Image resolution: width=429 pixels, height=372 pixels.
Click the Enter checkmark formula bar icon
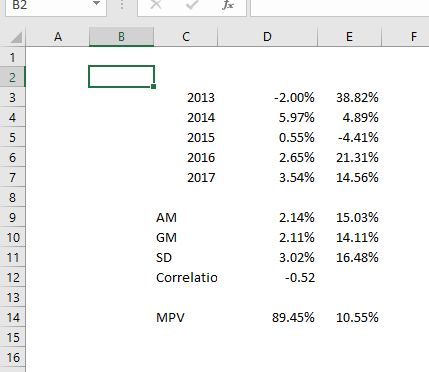coord(192,5)
